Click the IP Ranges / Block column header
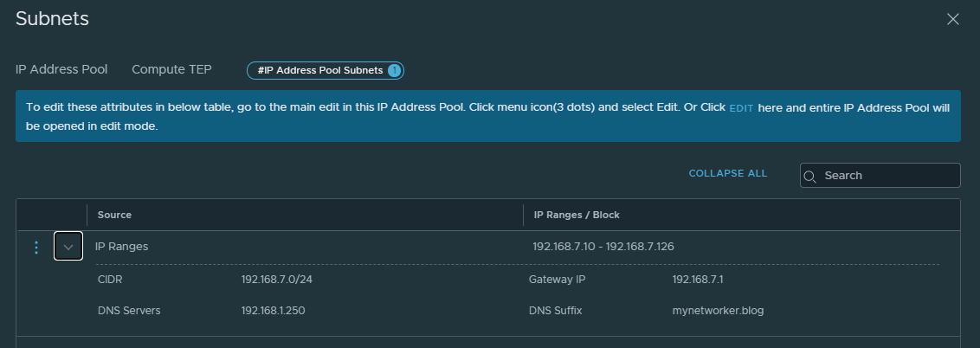This screenshot has width=980, height=348. (x=577, y=215)
